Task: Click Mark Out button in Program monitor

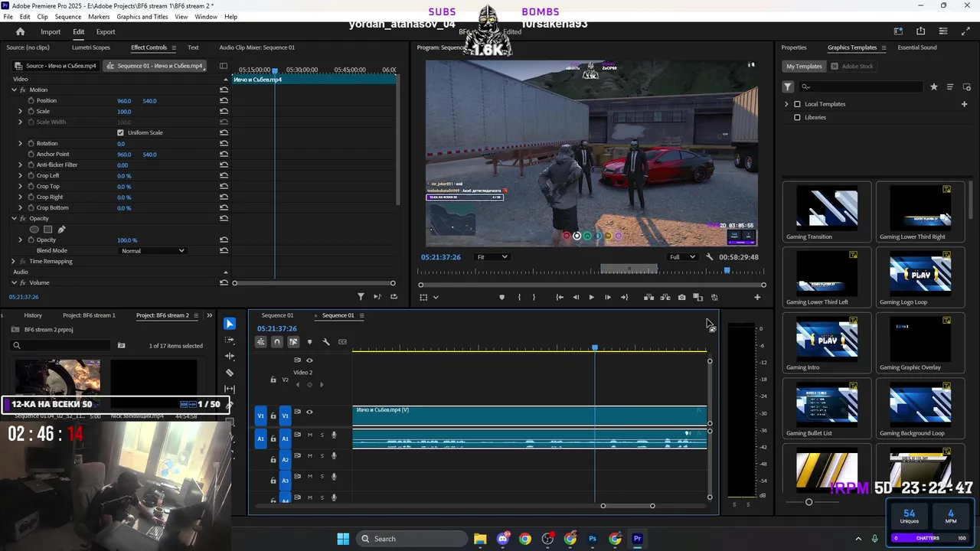Action: point(534,297)
